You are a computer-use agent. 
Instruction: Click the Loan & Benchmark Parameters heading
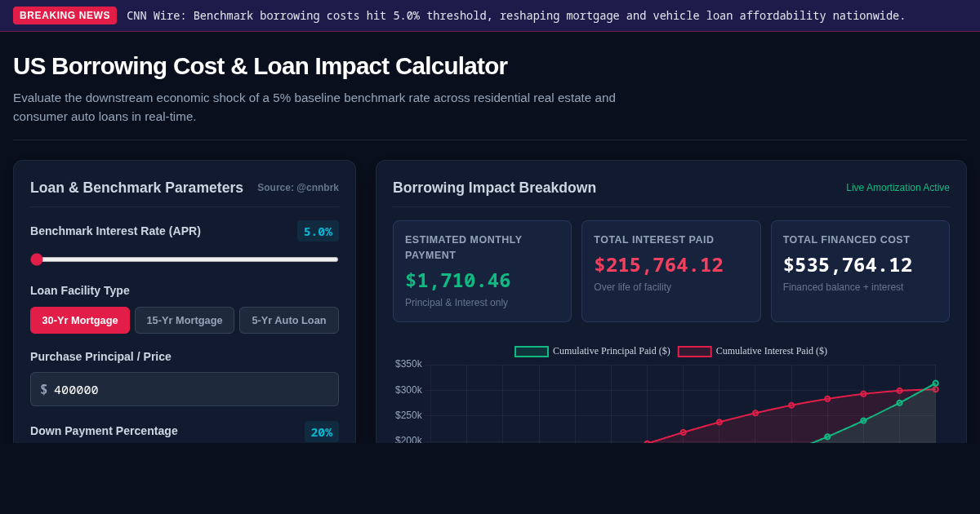(136, 188)
